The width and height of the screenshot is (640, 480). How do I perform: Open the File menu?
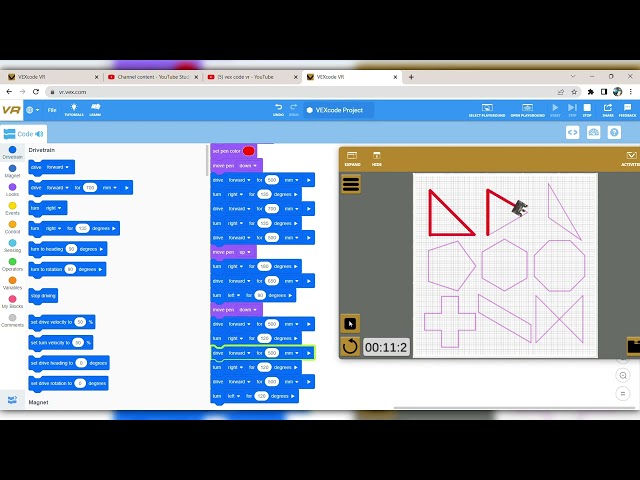click(x=52, y=110)
